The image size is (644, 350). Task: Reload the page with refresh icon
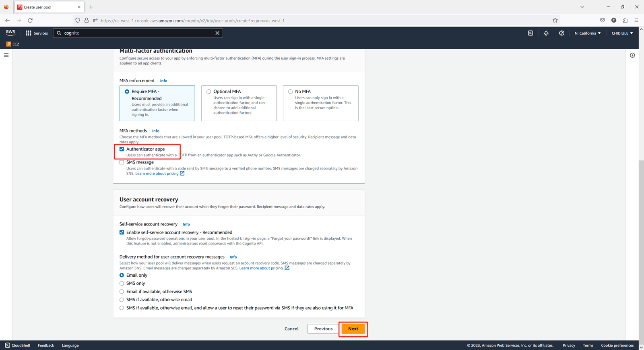click(30, 20)
